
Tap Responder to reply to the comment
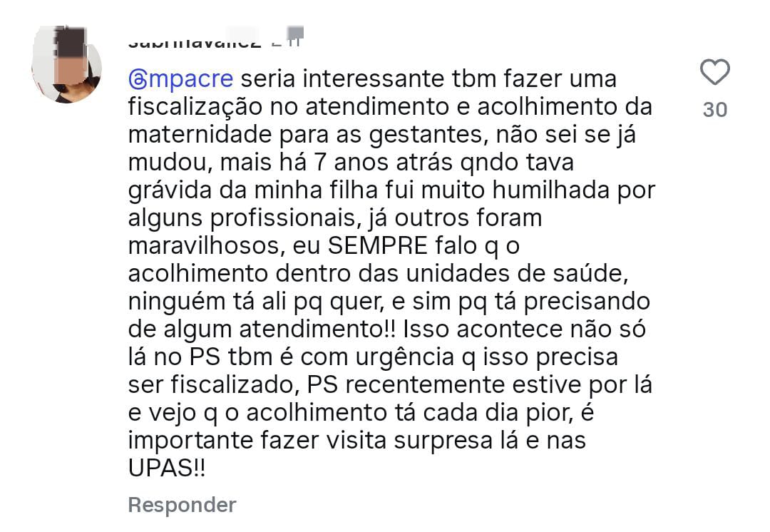[x=182, y=505]
